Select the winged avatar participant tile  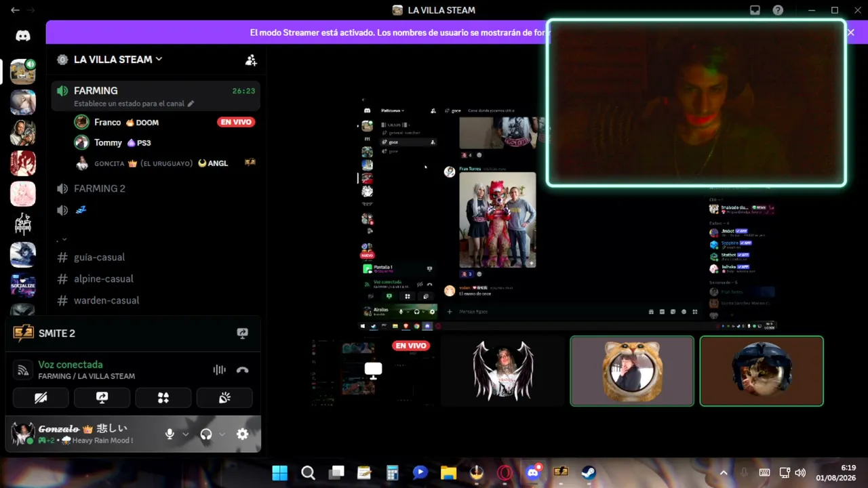pos(502,371)
